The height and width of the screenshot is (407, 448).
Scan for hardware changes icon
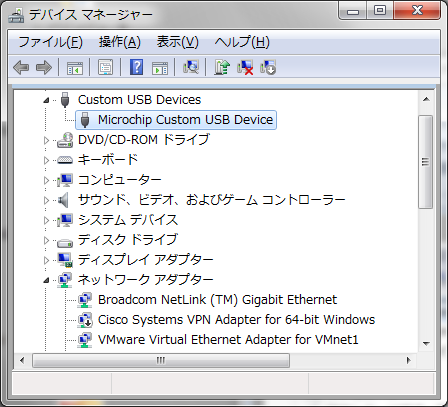coord(191,67)
